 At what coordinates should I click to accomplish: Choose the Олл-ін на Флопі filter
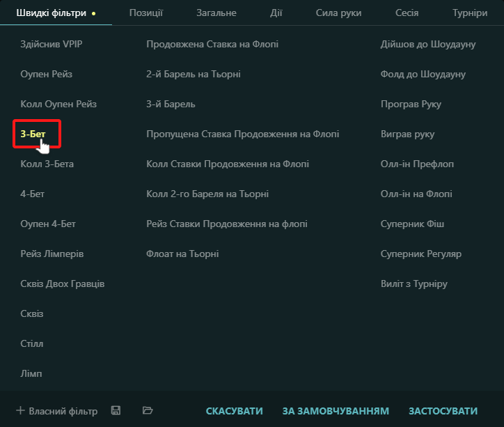416,194
